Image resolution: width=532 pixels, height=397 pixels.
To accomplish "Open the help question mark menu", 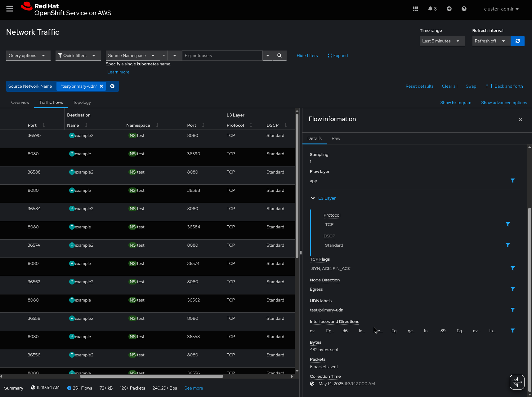I will pyautogui.click(x=464, y=9).
